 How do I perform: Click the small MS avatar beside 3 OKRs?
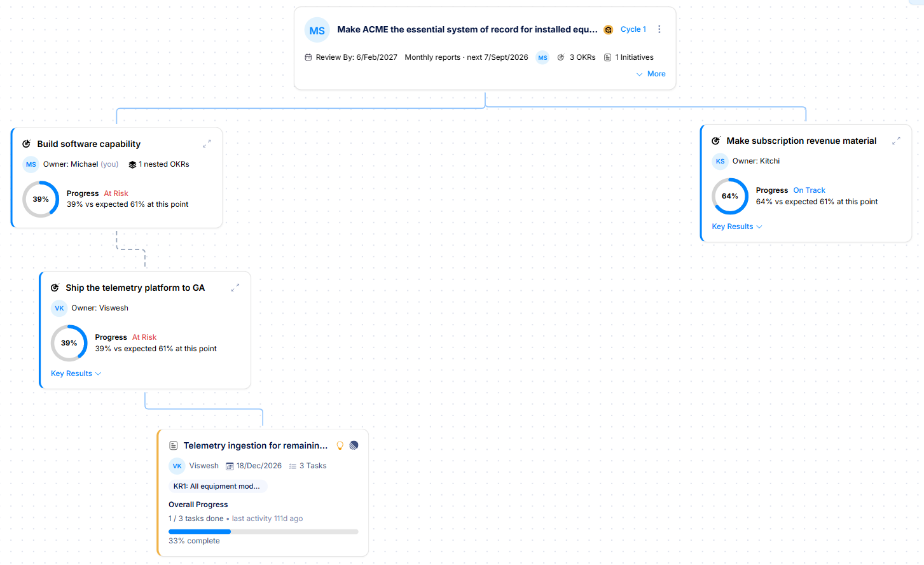point(542,57)
